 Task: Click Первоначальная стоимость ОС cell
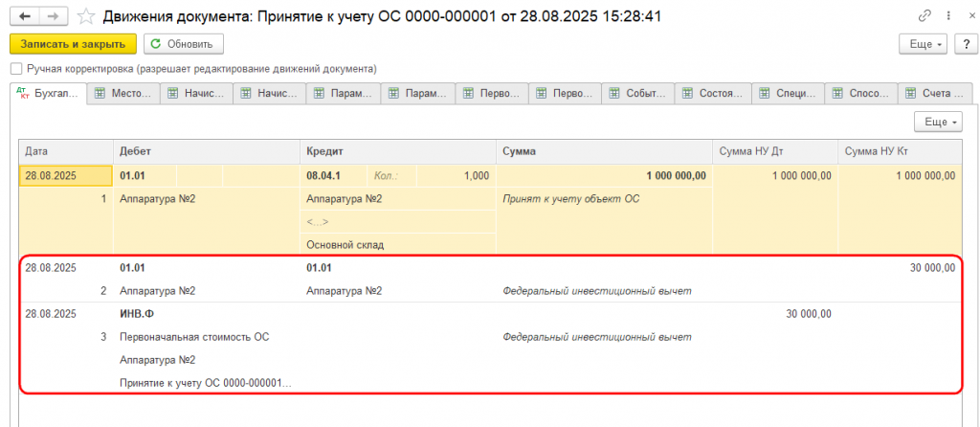click(x=207, y=337)
